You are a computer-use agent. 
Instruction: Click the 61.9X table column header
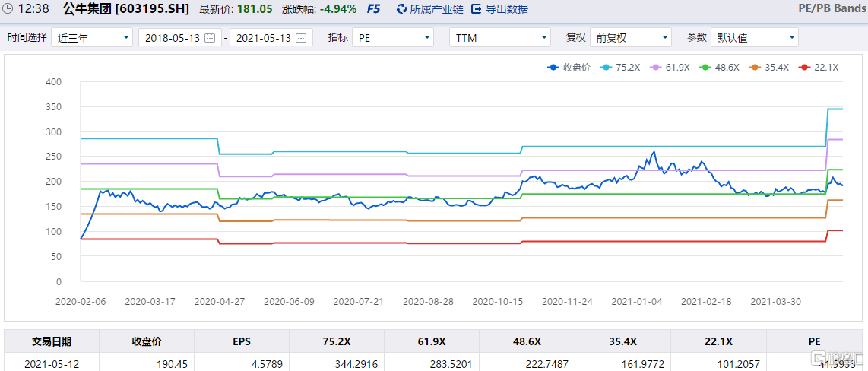click(x=432, y=341)
